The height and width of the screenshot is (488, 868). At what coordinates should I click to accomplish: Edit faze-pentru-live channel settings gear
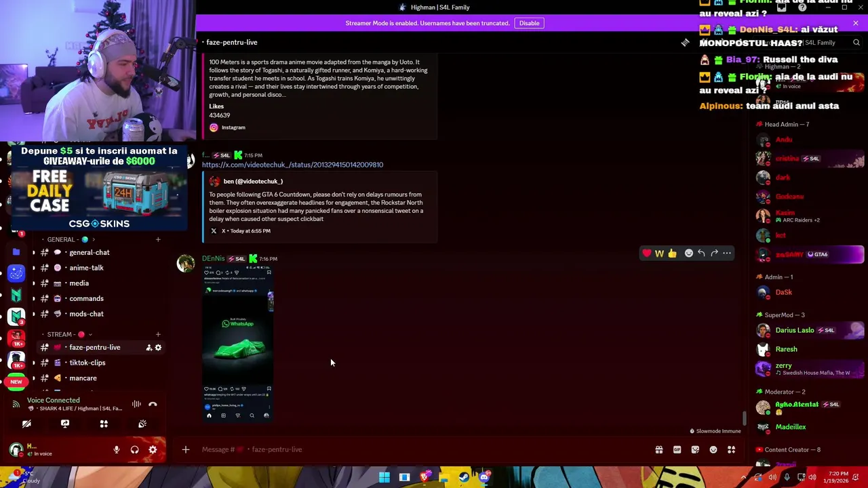pos(158,348)
